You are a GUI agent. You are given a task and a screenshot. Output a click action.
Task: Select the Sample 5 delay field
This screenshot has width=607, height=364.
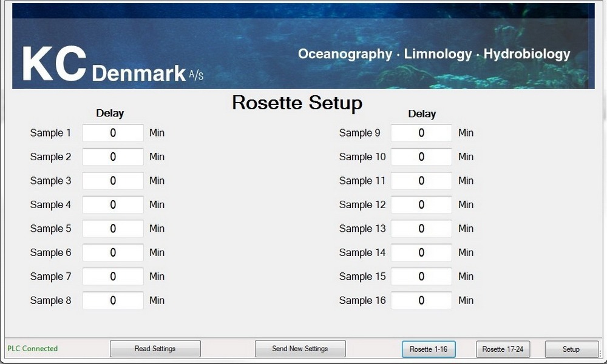coord(112,229)
